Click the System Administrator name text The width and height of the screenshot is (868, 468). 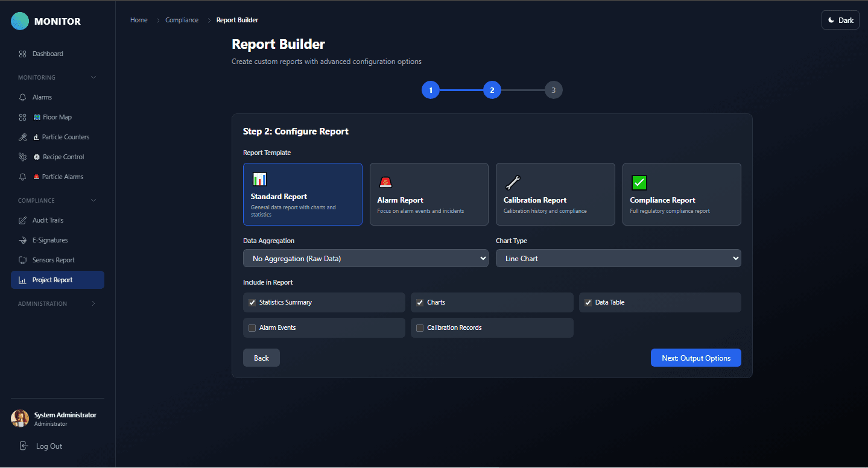(65, 415)
